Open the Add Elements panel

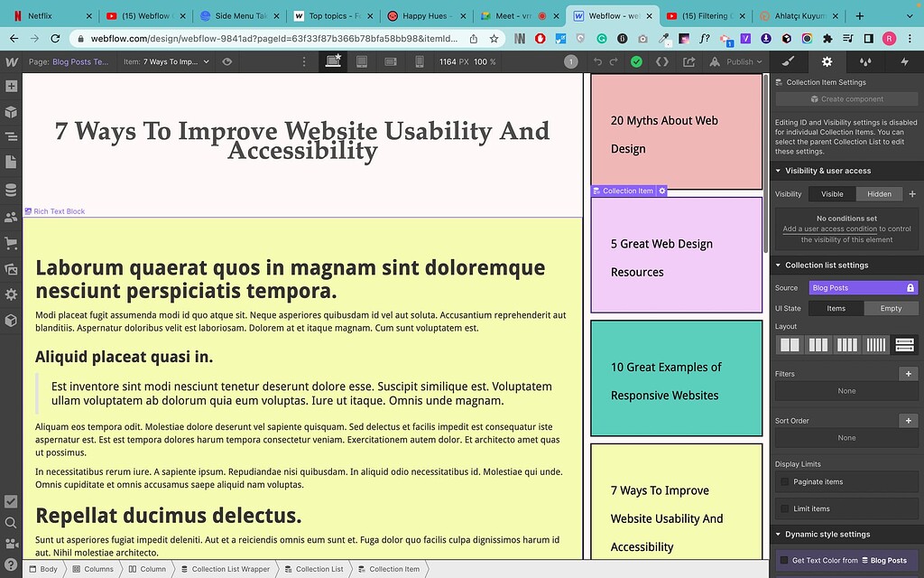[x=11, y=86]
